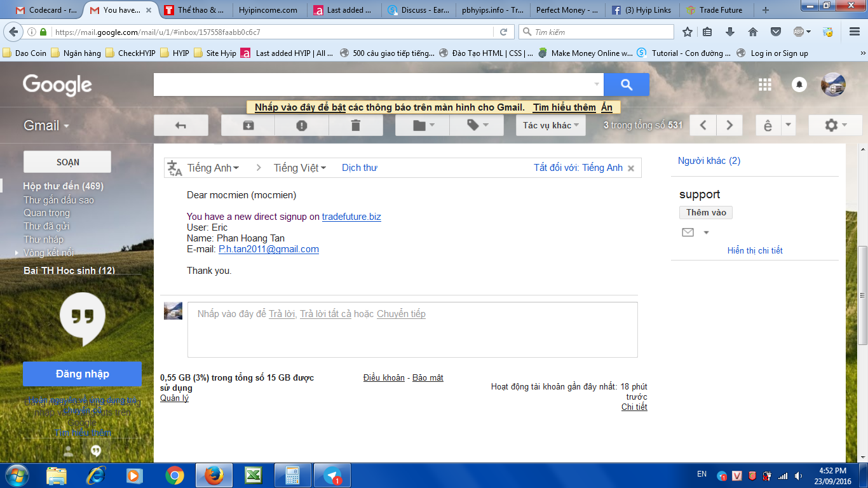
Task: Go to the newer message arrow
Action: (703, 125)
